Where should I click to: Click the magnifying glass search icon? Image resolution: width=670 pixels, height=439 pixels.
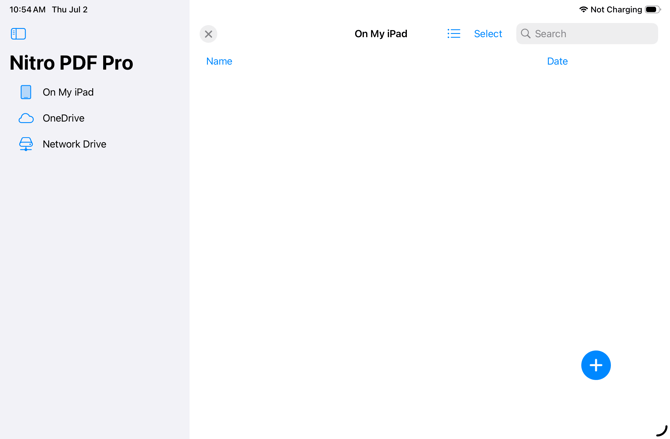coord(526,34)
